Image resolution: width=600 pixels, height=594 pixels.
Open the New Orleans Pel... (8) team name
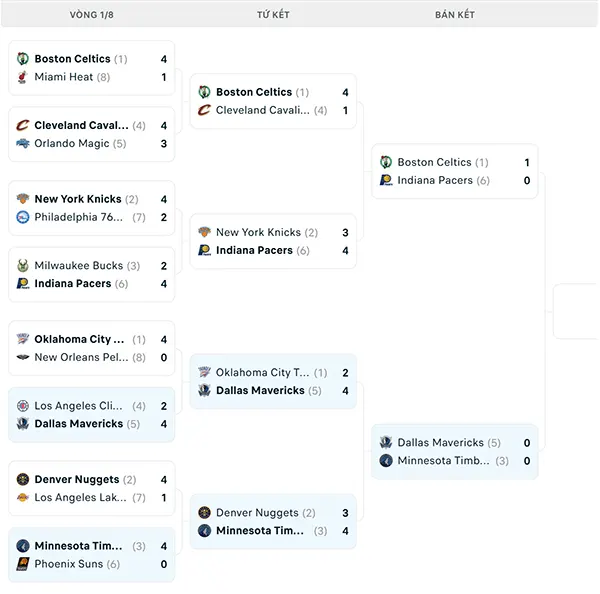coord(90,357)
